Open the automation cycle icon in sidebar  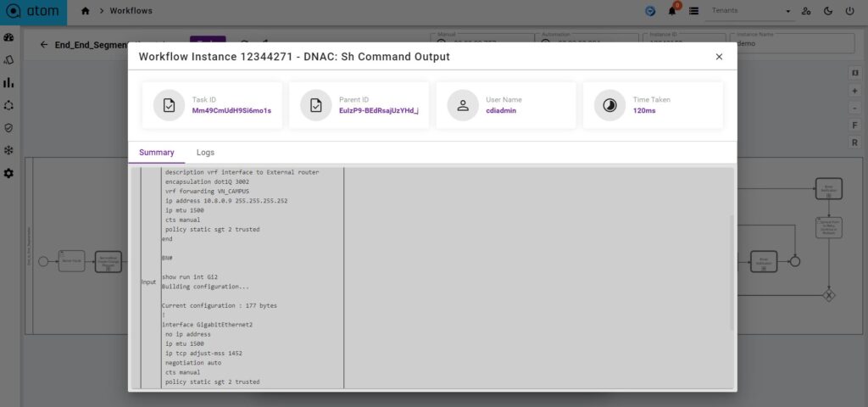pos(8,105)
